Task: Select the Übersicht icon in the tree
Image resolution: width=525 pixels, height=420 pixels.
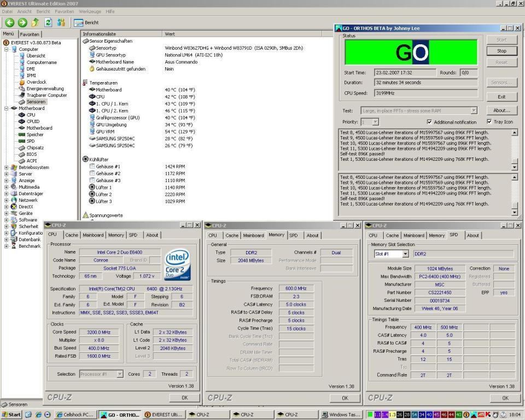Action: pos(22,56)
